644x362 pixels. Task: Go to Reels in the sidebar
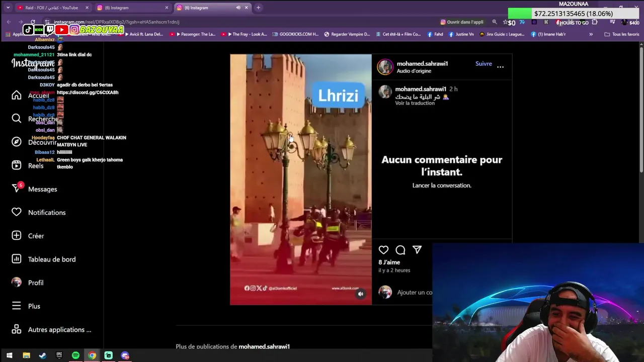point(28,165)
